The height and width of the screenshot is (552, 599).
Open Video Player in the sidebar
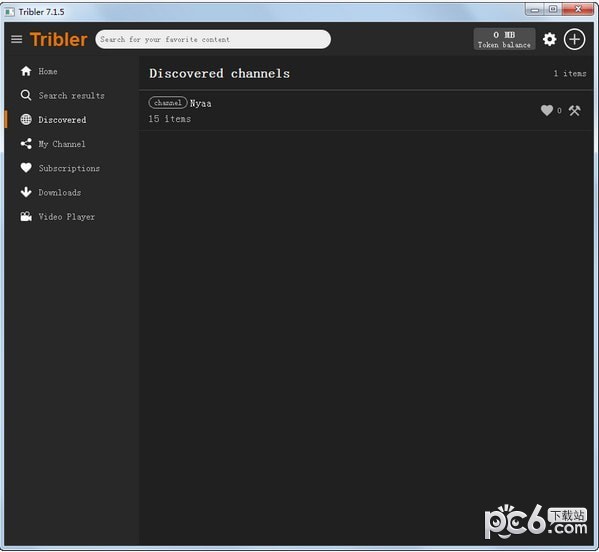pyautogui.click(x=66, y=217)
